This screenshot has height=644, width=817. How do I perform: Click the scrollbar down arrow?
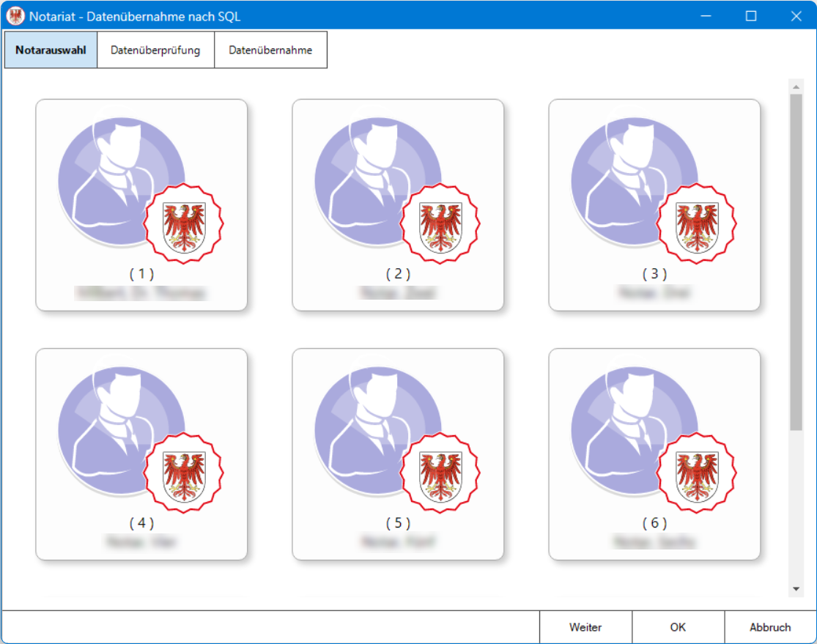point(796,589)
